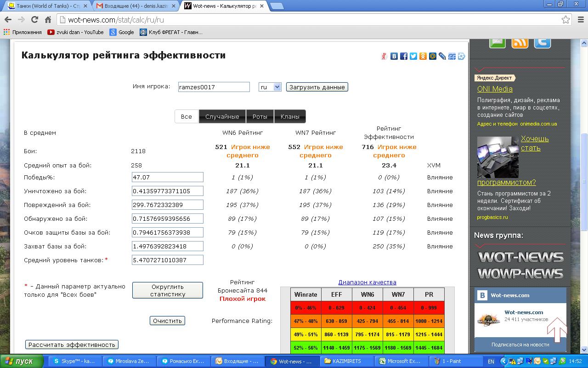Click the Округлить статистику button
588x368 pixels.
[168, 290]
